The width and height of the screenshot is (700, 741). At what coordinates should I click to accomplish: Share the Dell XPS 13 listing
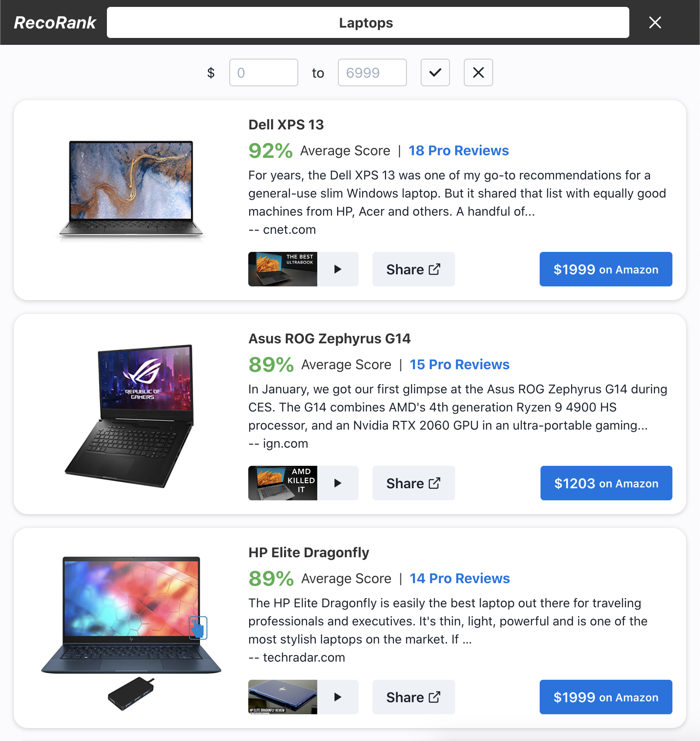coord(414,269)
